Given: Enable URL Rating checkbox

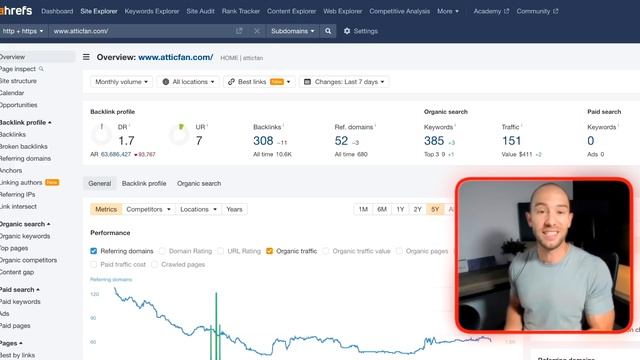Looking at the screenshot, I should pyautogui.click(x=220, y=251).
